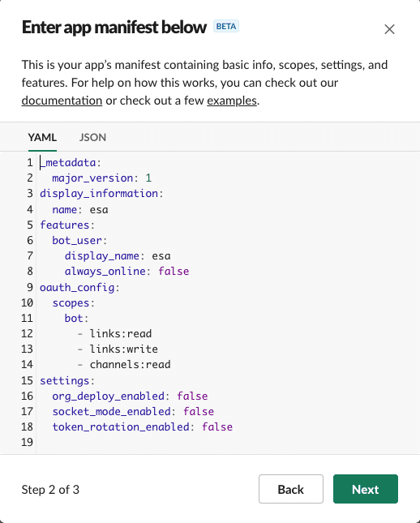Click the channels:read scope
This screenshot has width=420, height=523.
(130, 365)
